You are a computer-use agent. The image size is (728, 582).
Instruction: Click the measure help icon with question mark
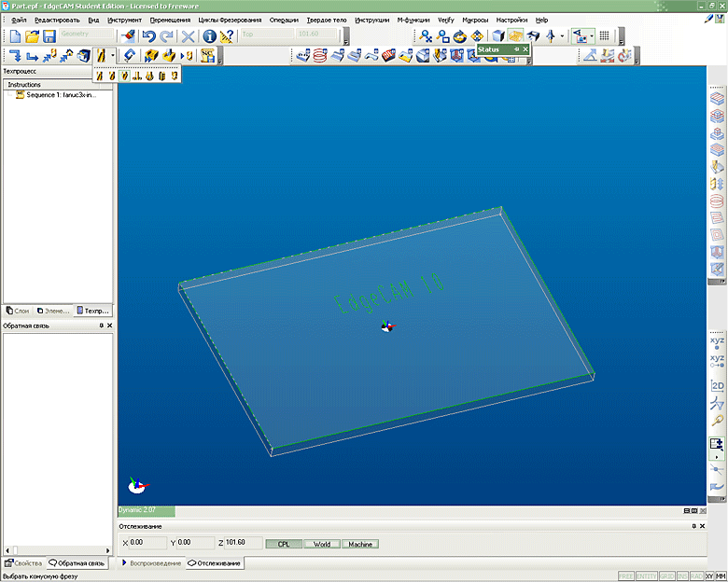[227, 36]
